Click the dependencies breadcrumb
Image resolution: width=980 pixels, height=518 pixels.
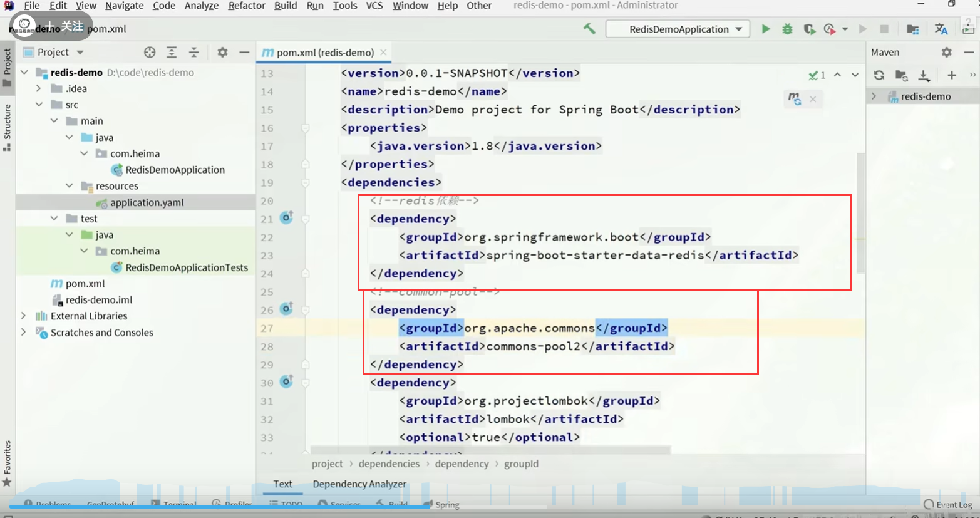click(389, 464)
